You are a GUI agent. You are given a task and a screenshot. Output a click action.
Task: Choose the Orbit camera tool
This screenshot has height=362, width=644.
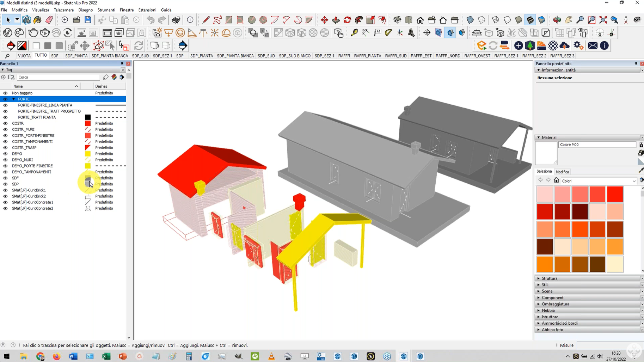click(x=557, y=20)
